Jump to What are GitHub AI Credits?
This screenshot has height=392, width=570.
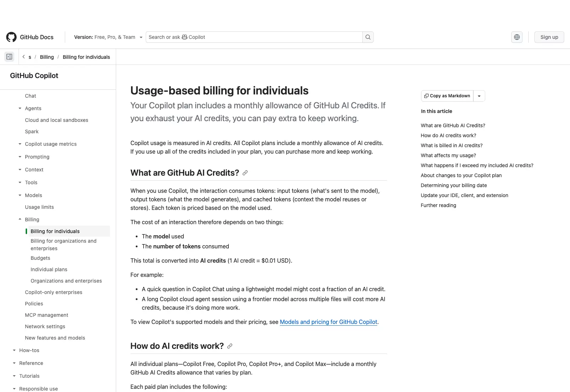tap(453, 125)
